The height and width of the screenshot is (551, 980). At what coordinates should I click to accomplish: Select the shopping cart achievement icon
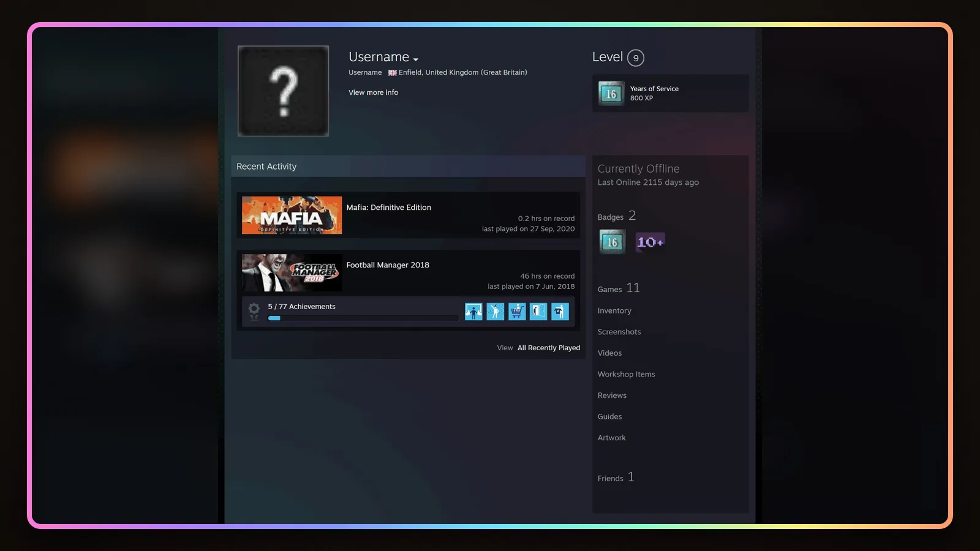coord(517,312)
